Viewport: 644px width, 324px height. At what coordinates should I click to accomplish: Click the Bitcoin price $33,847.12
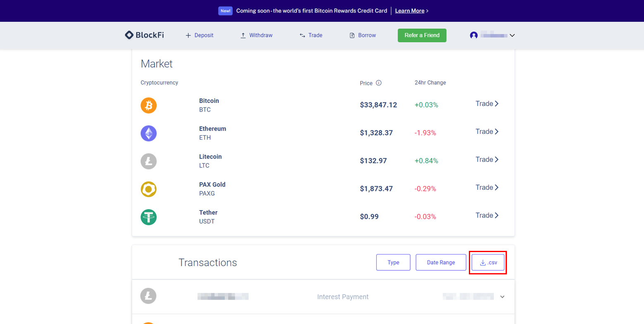click(x=378, y=105)
